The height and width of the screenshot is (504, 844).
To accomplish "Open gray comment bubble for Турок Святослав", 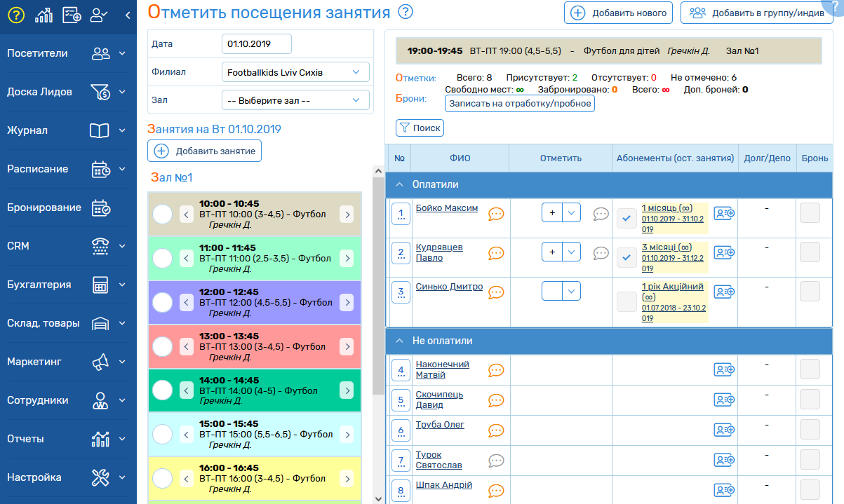I will tap(496, 461).
